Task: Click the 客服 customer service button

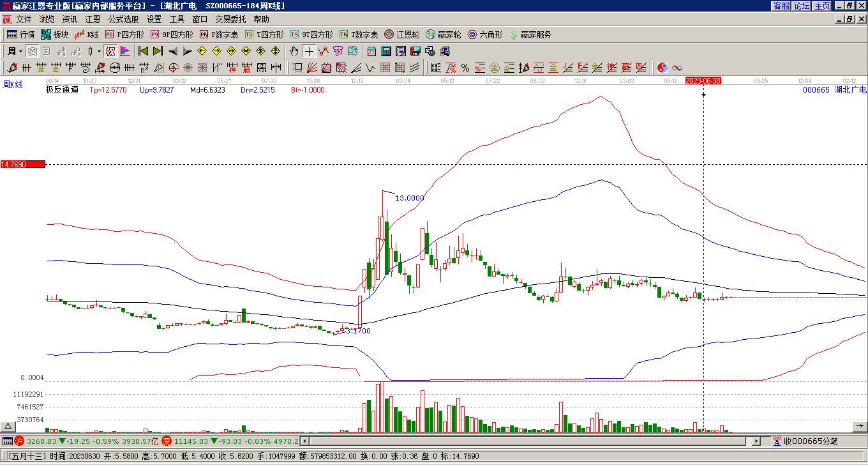Action: coord(782,6)
